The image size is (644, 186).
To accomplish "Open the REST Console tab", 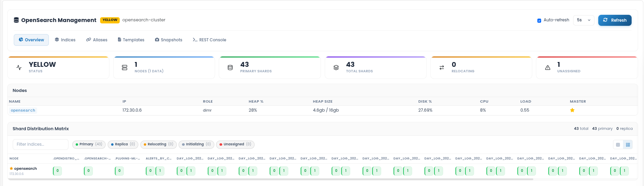I will click(210, 40).
